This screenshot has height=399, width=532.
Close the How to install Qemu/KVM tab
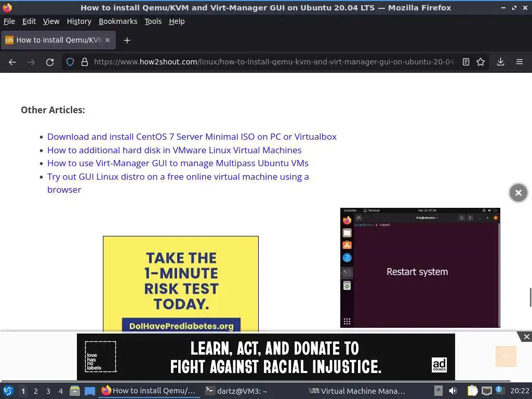click(x=108, y=40)
